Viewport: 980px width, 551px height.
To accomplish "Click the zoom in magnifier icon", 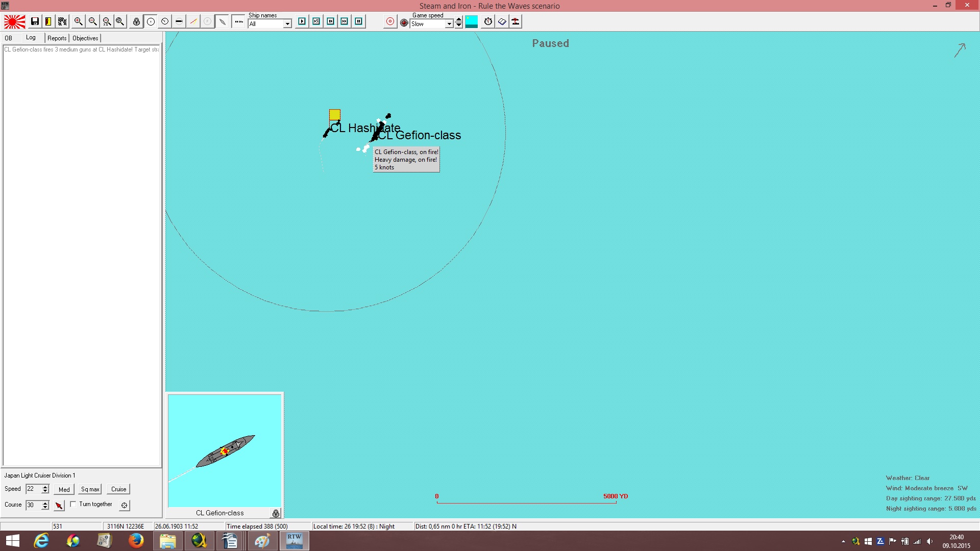I will [78, 21].
